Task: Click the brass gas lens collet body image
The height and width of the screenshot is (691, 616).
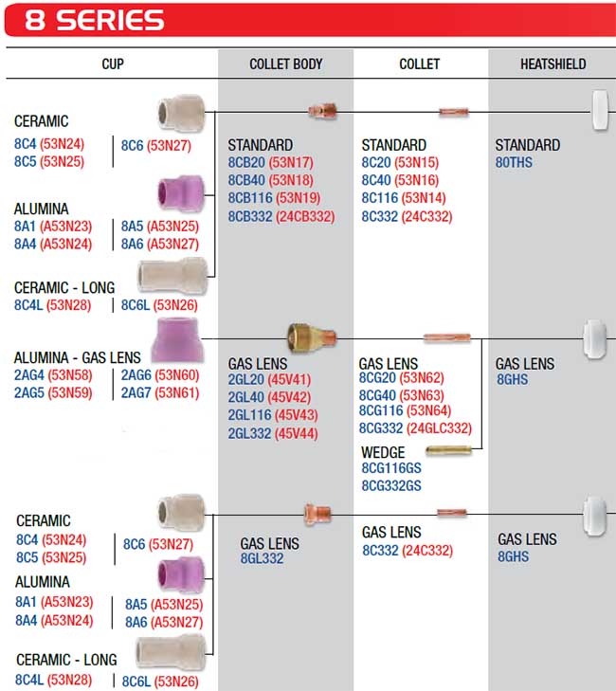Action: click(x=312, y=336)
